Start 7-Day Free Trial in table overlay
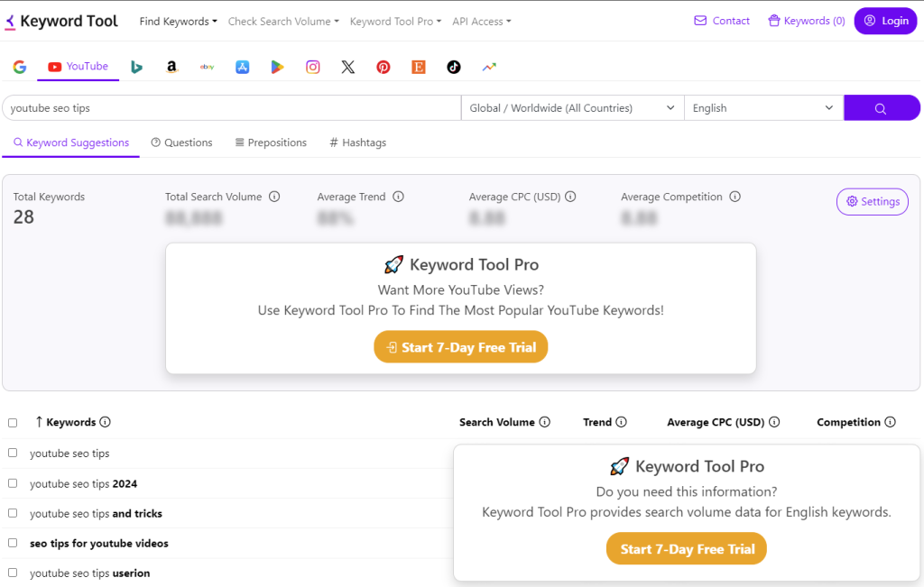Image resolution: width=924 pixels, height=587 pixels. click(x=687, y=549)
